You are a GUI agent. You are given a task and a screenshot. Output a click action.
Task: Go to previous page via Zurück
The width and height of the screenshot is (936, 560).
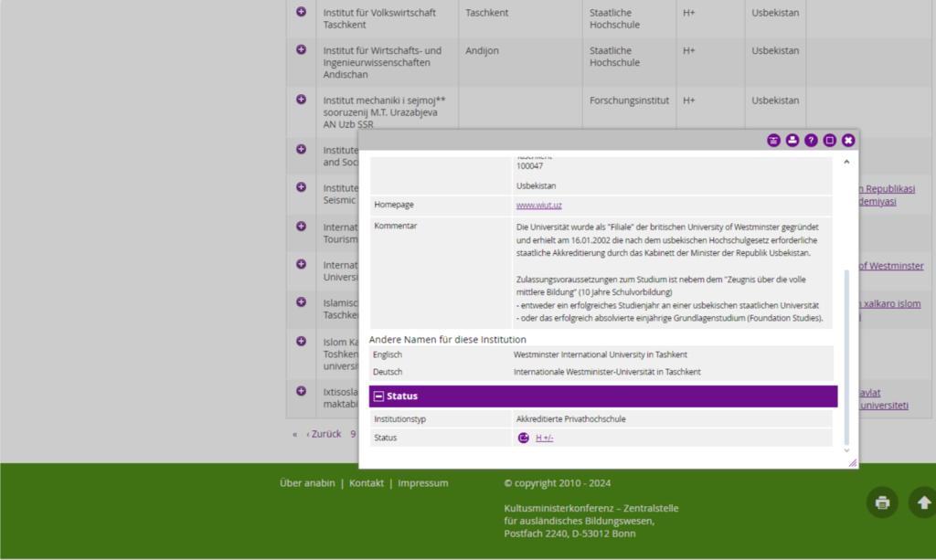(x=324, y=434)
